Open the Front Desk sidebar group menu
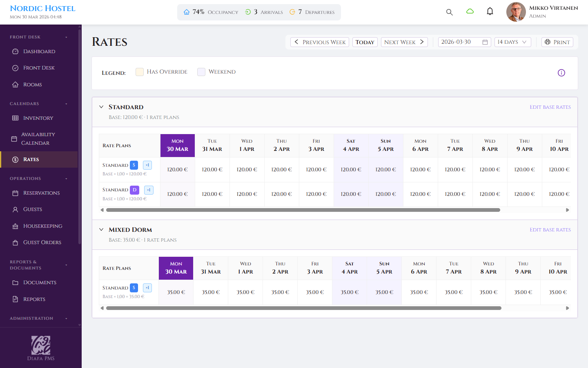588x368 pixels. click(66, 37)
